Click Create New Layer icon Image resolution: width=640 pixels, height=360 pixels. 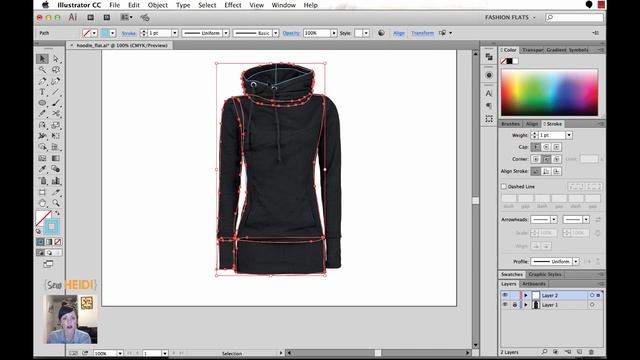tap(579, 352)
